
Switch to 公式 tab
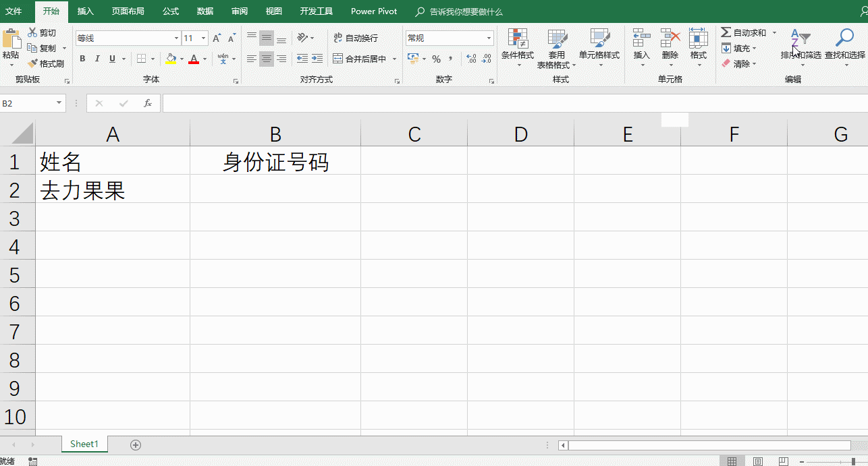click(171, 11)
